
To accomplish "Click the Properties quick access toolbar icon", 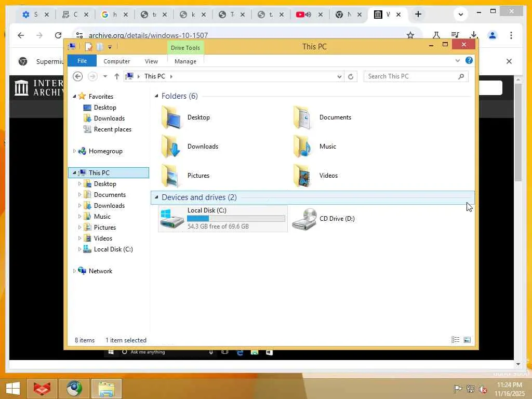I will click(x=88, y=46).
